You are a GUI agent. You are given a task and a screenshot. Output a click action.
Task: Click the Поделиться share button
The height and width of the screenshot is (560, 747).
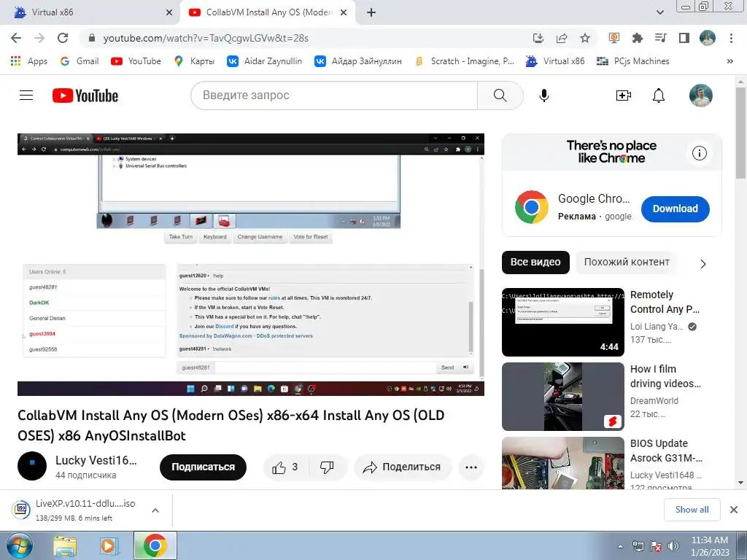pyautogui.click(x=403, y=467)
